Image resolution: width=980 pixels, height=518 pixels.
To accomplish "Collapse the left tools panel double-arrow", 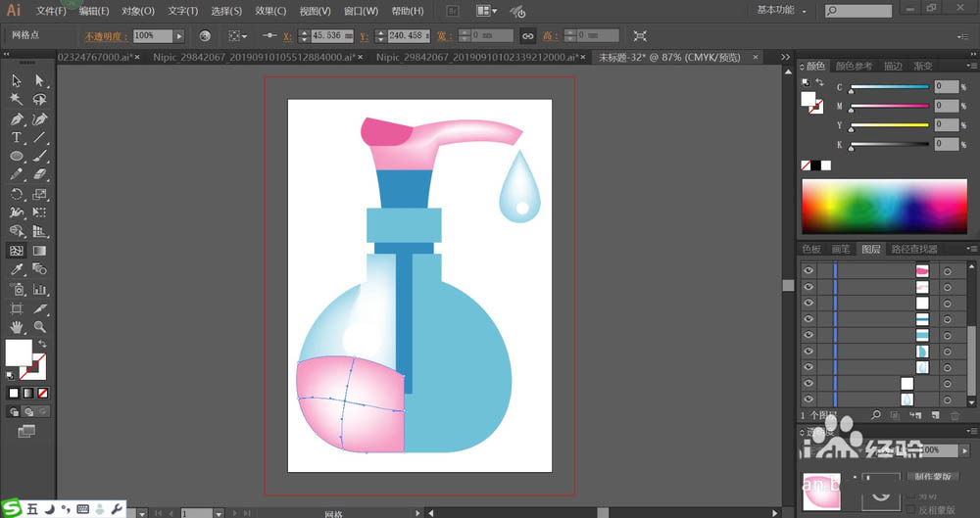I will (7, 55).
